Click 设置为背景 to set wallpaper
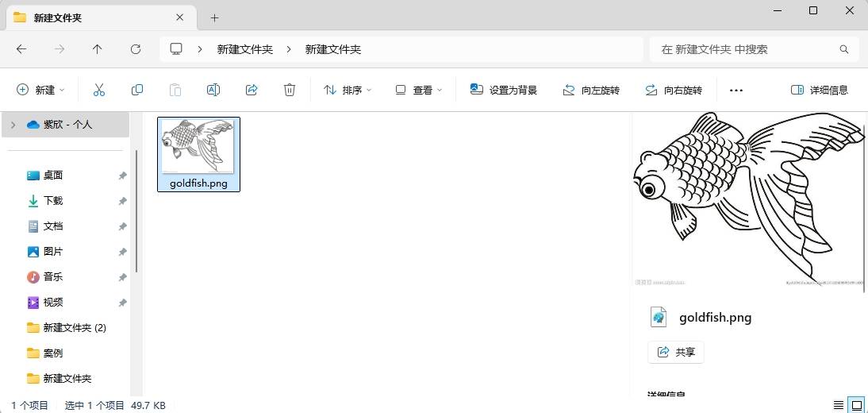 pos(504,90)
